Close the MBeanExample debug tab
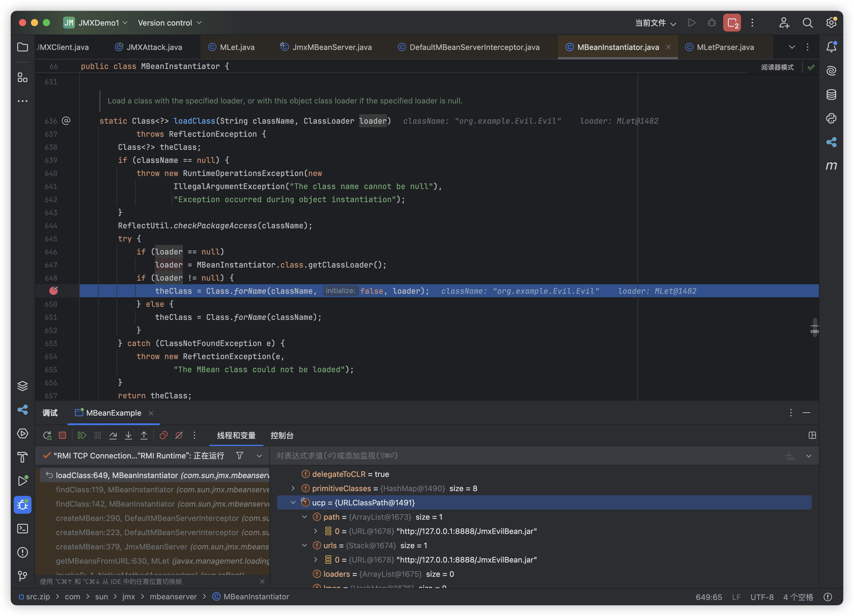The width and height of the screenshot is (854, 616). (151, 413)
